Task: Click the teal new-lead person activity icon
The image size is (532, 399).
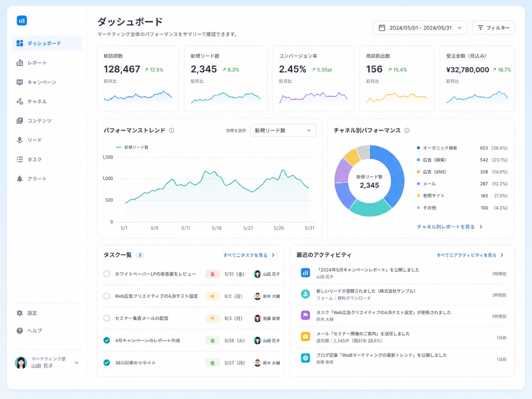Action: [x=305, y=294]
